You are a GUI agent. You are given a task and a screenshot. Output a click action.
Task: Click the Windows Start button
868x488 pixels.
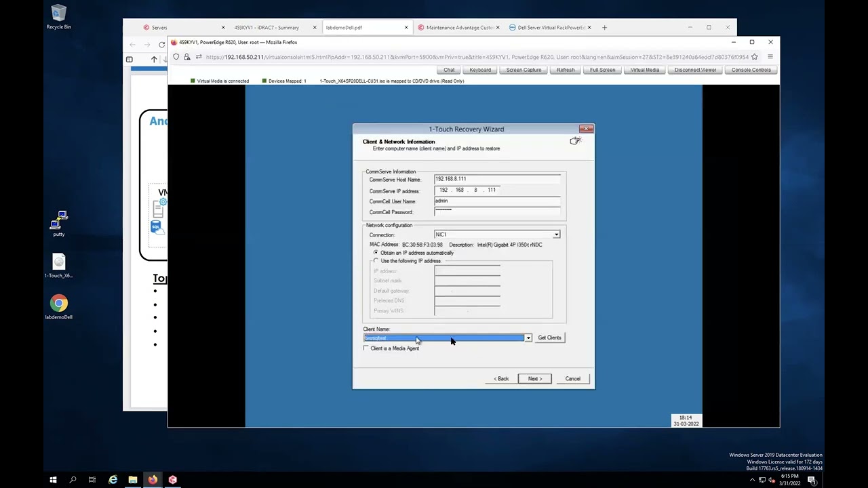[53, 480]
